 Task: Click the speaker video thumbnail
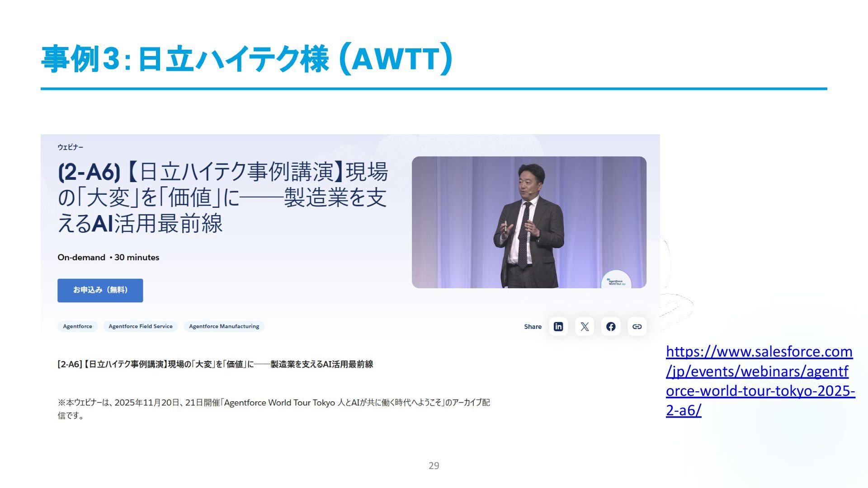coord(529,222)
